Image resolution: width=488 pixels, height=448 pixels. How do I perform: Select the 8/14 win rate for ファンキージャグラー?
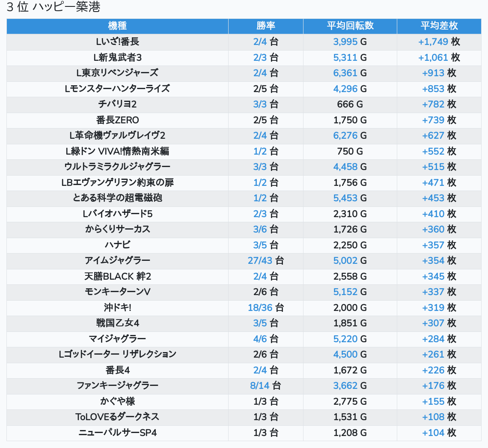tap(260, 385)
